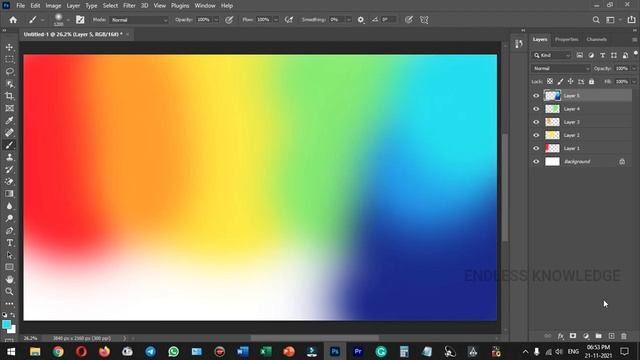Select the Hand tool

point(9,280)
